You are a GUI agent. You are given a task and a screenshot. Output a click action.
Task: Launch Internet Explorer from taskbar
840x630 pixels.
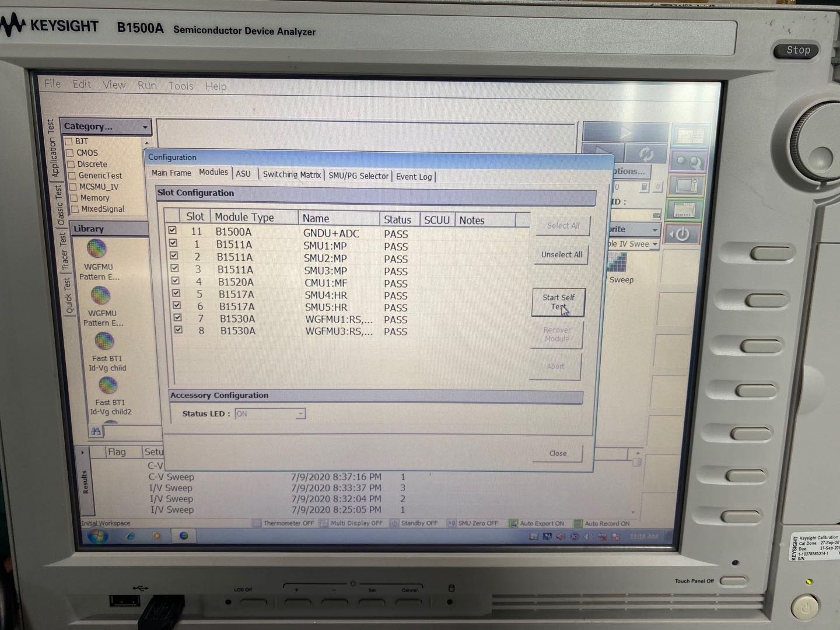(x=130, y=535)
